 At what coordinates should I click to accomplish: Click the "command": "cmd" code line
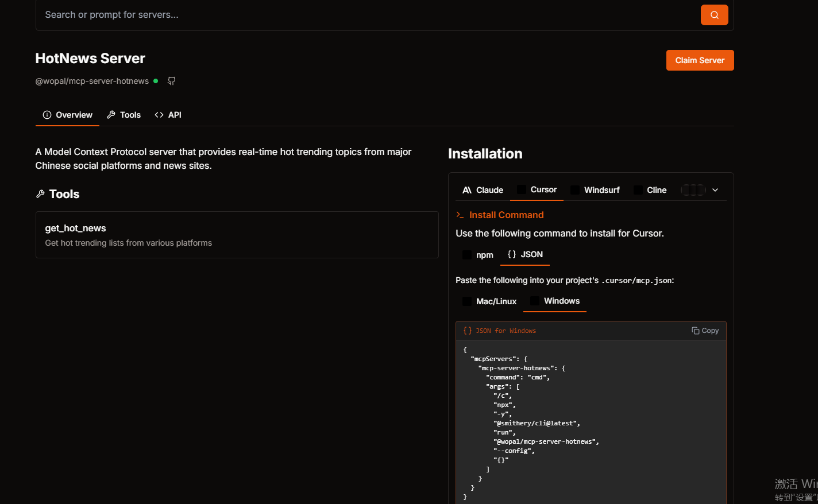point(518,377)
